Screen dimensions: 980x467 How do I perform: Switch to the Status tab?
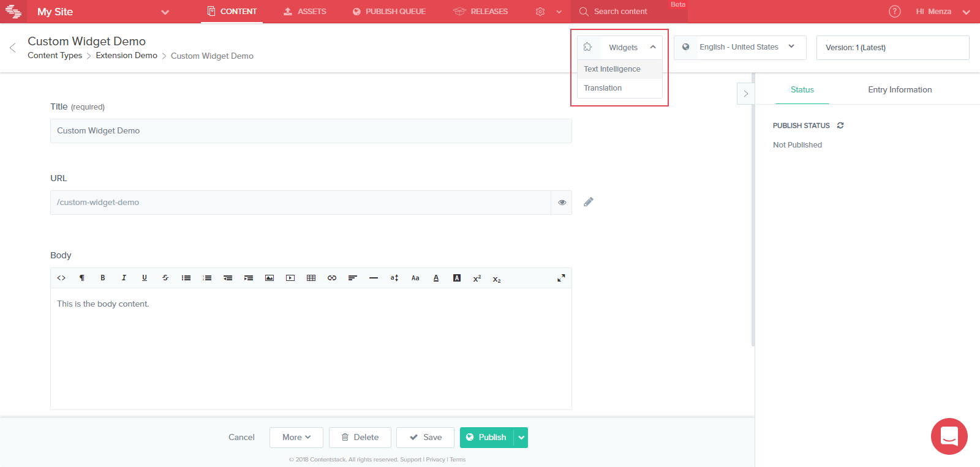click(x=802, y=90)
